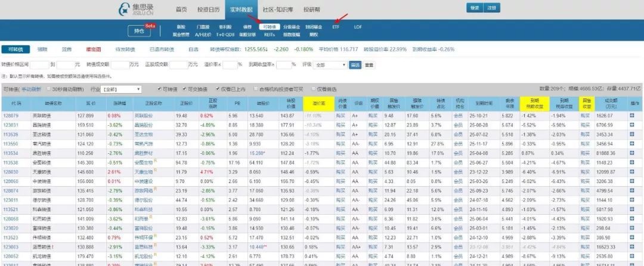Image resolution: width=644 pixels, height=266 pixels.
Task: Switch to the 待发转债 tab
Action: [125, 49]
